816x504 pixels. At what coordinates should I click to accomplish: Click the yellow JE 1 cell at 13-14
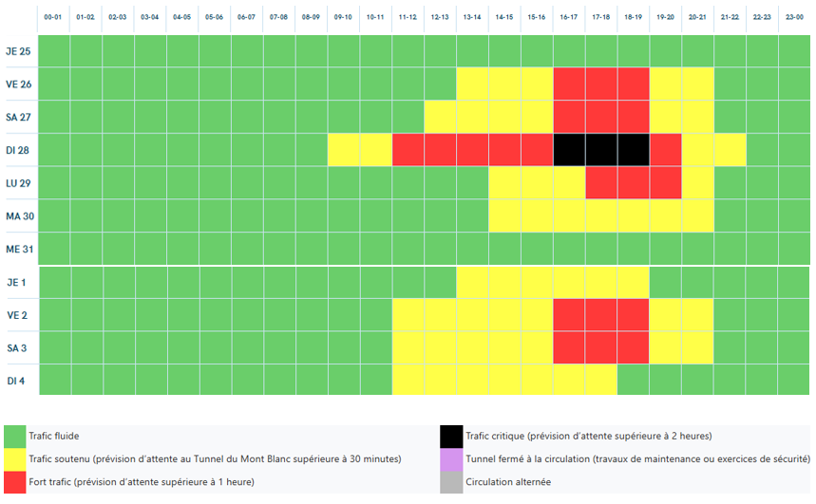point(472,283)
